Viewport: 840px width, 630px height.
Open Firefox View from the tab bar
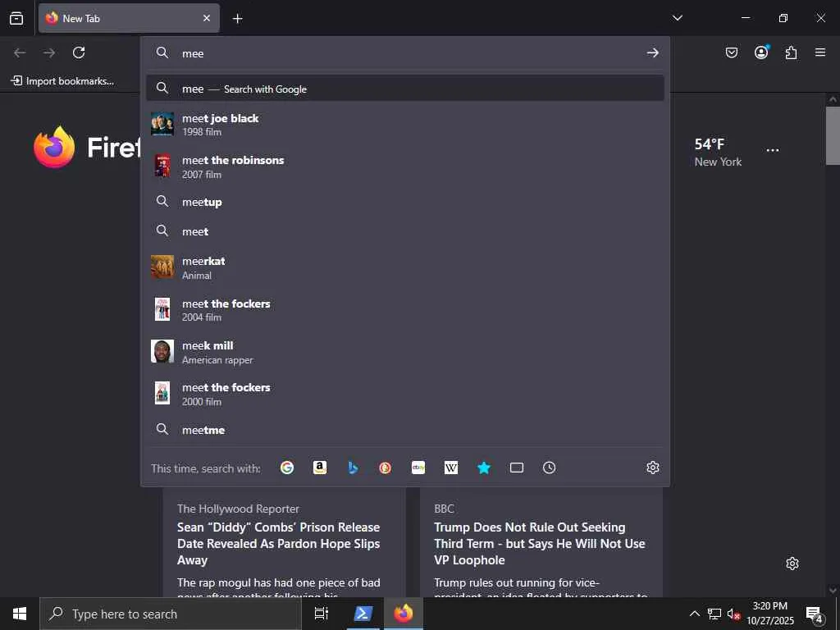[x=16, y=18]
